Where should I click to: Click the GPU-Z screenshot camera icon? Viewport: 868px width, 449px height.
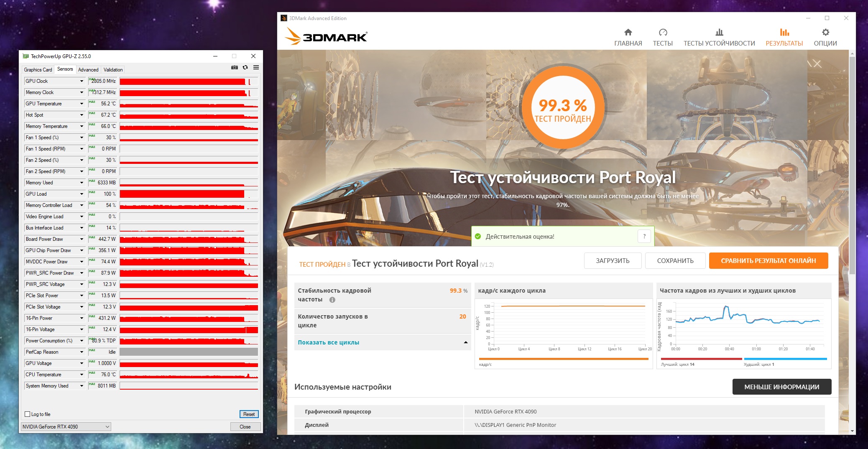click(235, 67)
